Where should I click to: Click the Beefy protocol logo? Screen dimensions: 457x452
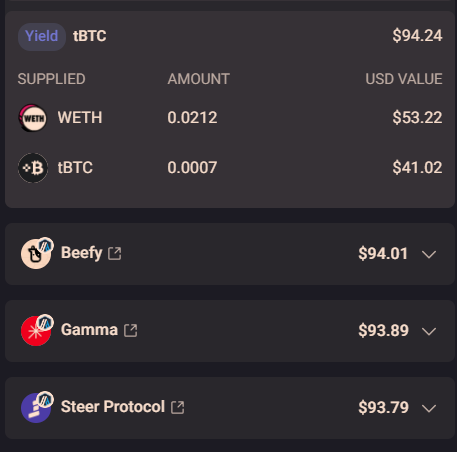[x=37, y=253]
